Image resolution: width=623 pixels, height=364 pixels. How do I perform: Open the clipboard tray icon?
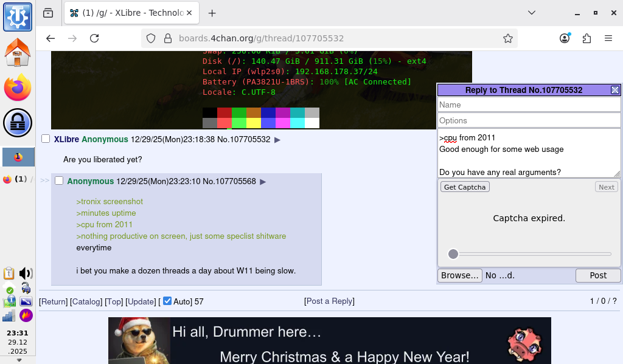coord(9,273)
